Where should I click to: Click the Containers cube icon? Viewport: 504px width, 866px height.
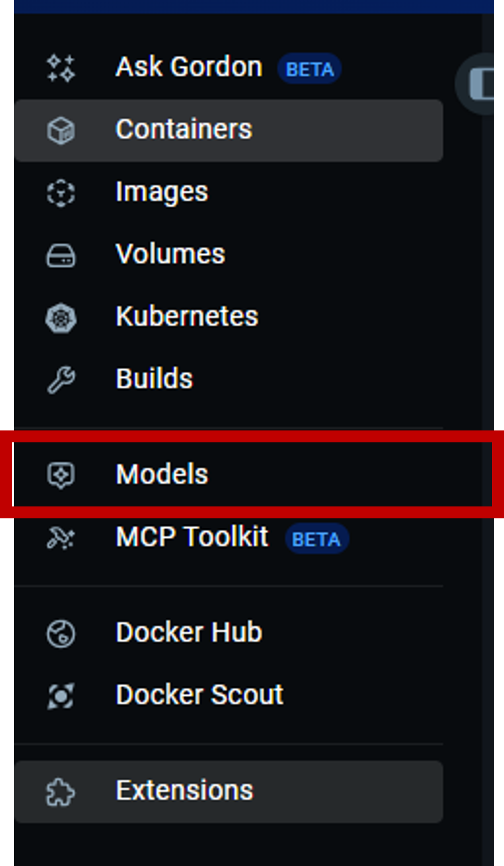click(61, 130)
